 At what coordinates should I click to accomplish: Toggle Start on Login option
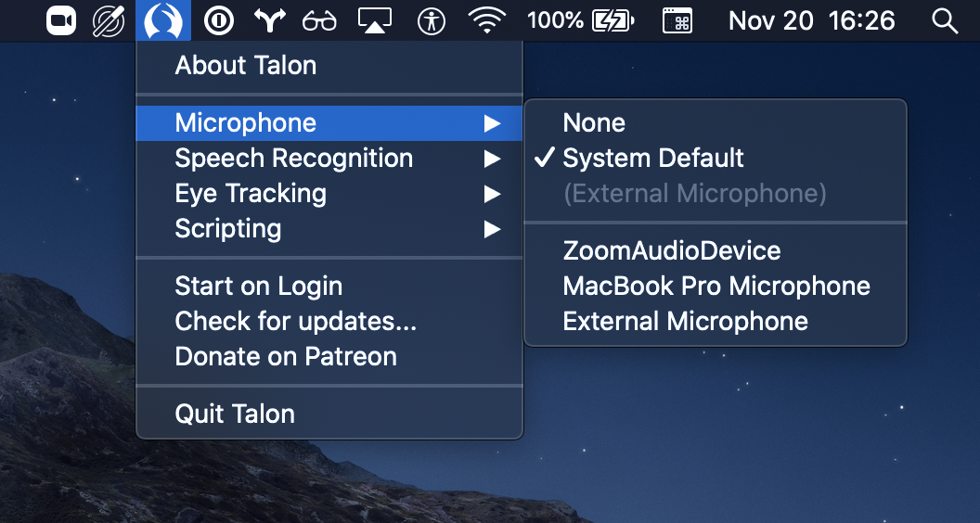point(259,287)
